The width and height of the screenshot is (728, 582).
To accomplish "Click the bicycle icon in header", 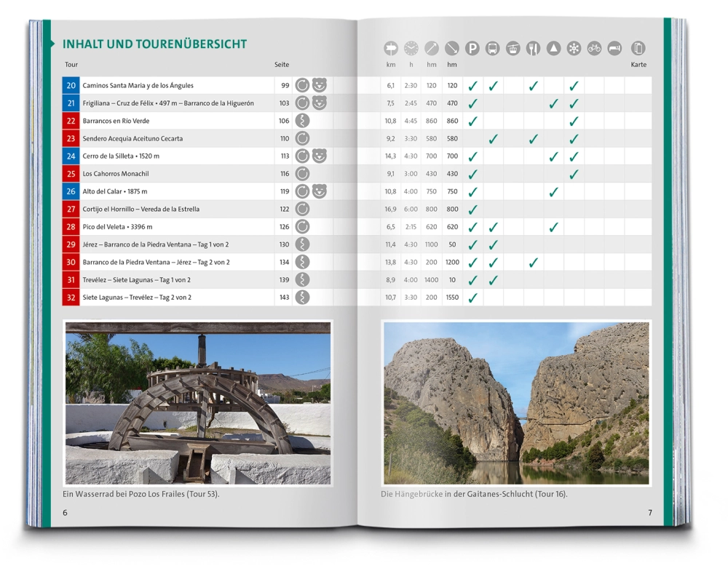I will 594,49.
